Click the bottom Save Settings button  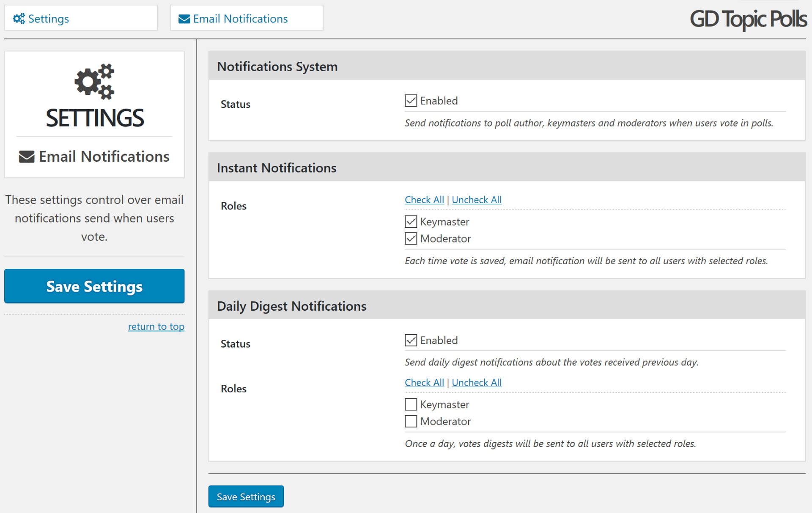point(246,496)
